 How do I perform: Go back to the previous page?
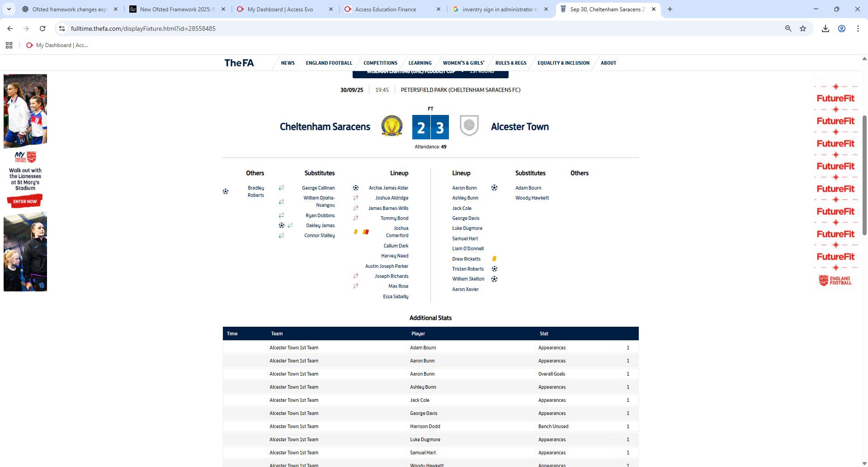click(10, 29)
